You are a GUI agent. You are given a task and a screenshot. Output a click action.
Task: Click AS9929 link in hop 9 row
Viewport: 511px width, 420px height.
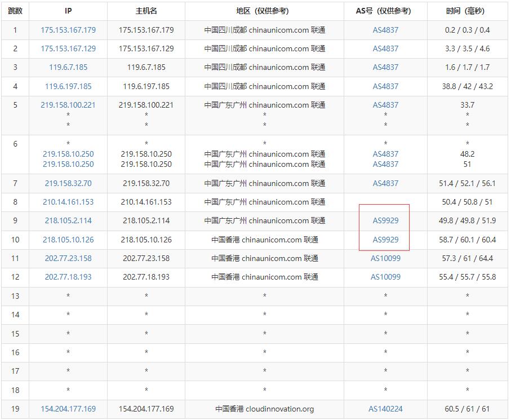pos(385,220)
